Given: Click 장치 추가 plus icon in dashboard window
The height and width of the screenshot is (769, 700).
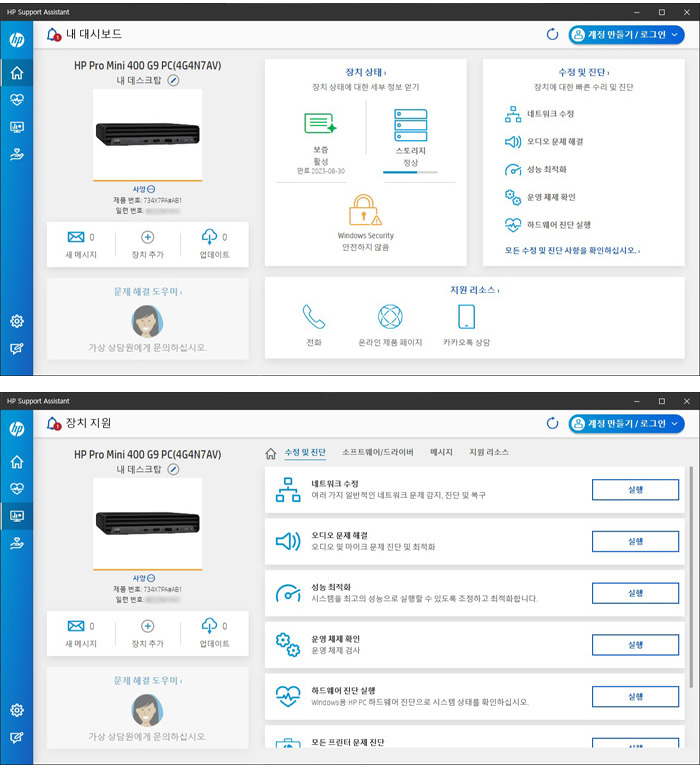Looking at the screenshot, I should pyautogui.click(x=148, y=237).
